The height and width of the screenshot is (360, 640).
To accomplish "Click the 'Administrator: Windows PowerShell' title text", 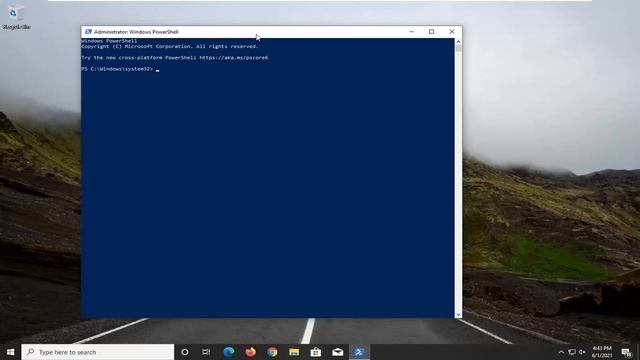I will point(136,32).
